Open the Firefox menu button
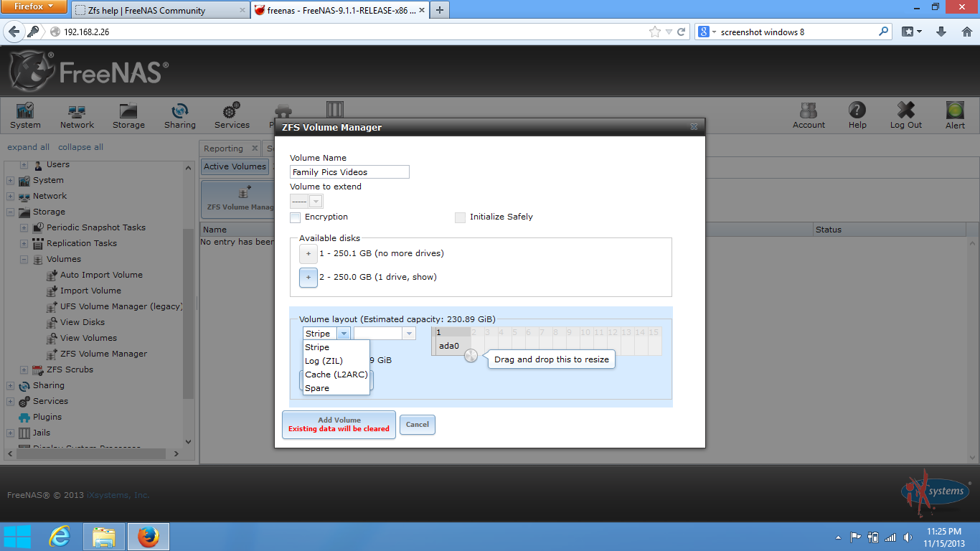The width and height of the screenshot is (980, 551). (34, 7)
